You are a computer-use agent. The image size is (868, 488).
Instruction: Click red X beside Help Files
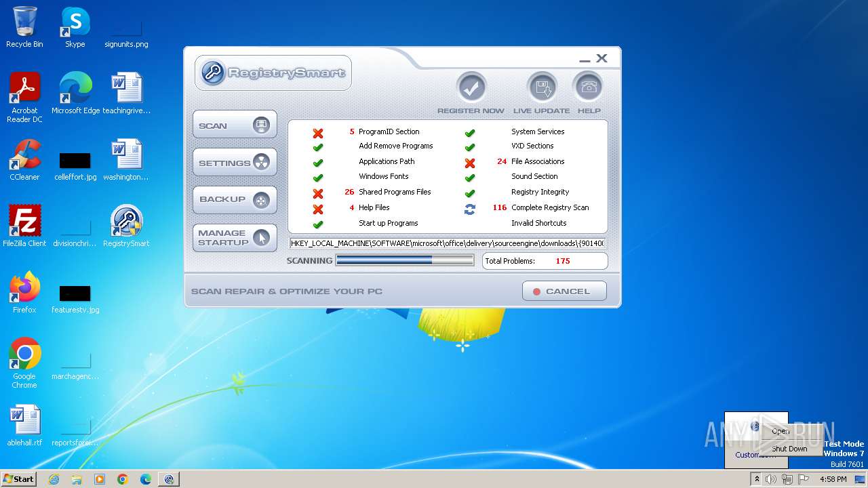pyautogui.click(x=317, y=209)
